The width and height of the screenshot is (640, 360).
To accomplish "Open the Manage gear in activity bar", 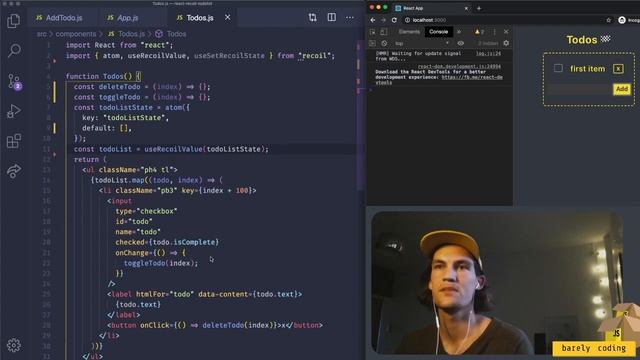I will click(x=14, y=345).
